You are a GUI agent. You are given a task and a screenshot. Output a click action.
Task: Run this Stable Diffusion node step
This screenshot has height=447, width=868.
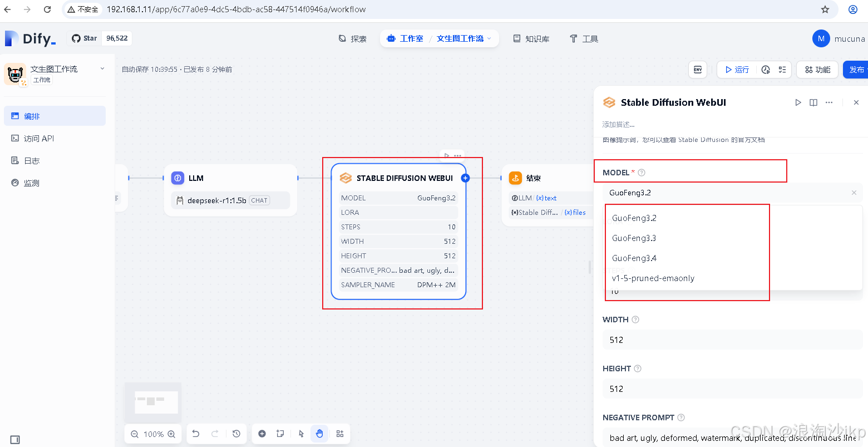pos(798,102)
